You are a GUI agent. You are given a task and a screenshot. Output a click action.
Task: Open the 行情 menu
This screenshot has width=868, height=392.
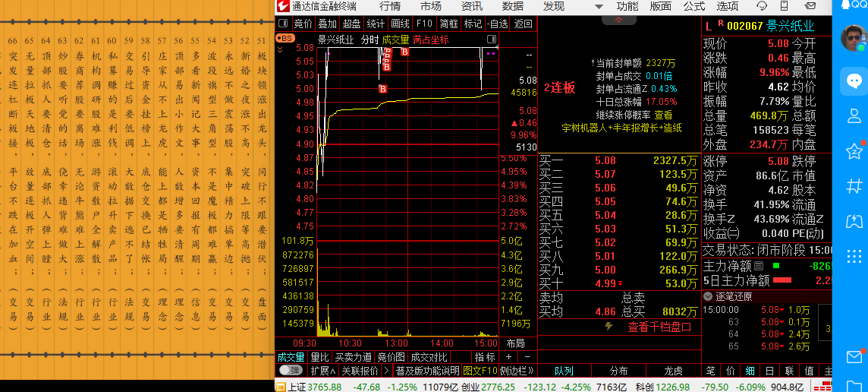tap(390, 7)
